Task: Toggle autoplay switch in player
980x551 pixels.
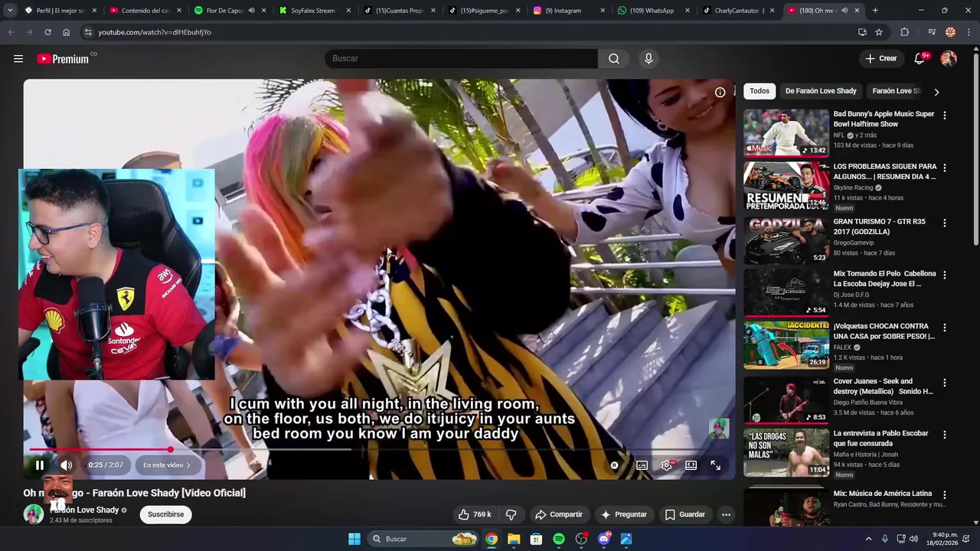Action: pos(614,465)
